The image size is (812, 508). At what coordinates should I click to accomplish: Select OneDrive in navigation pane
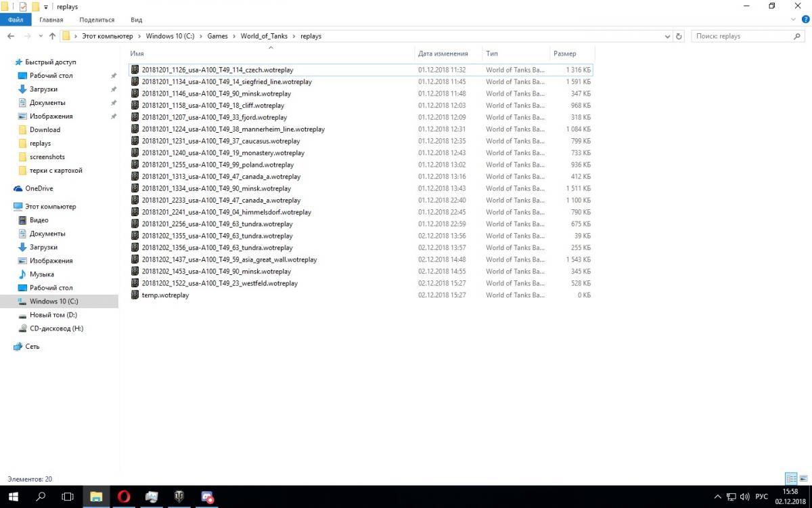[39, 188]
